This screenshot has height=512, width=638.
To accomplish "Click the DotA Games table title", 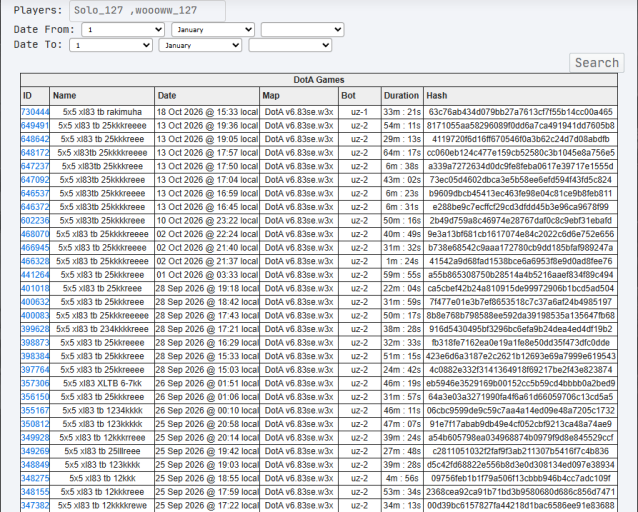I will 319,80.
